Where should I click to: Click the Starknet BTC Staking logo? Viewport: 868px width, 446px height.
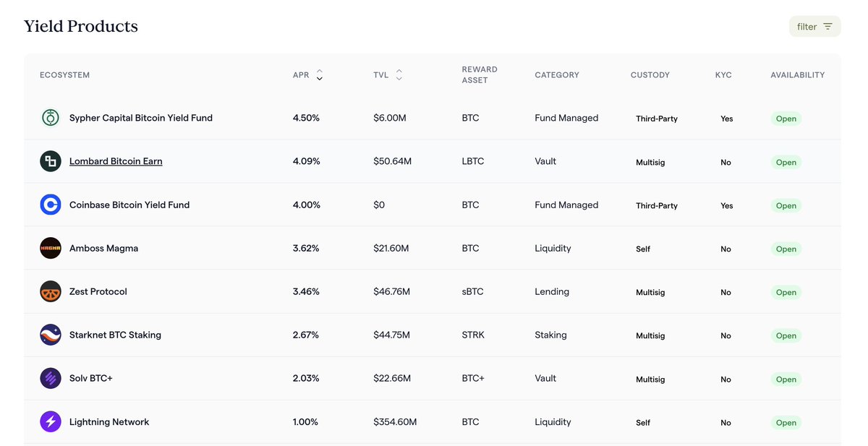[x=51, y=335]
